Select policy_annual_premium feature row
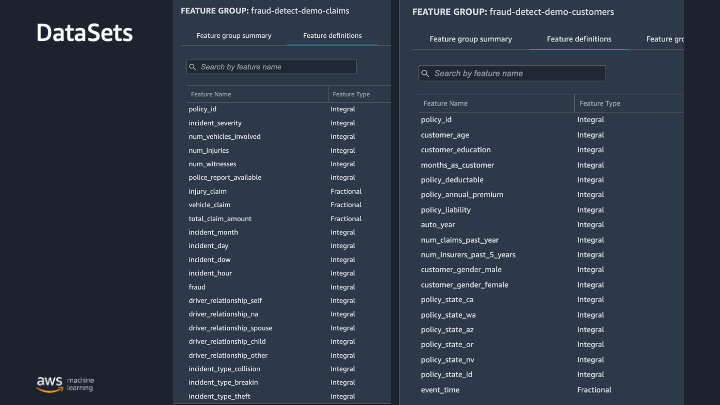Screen dimensions: 720x405 pos(551,195)
